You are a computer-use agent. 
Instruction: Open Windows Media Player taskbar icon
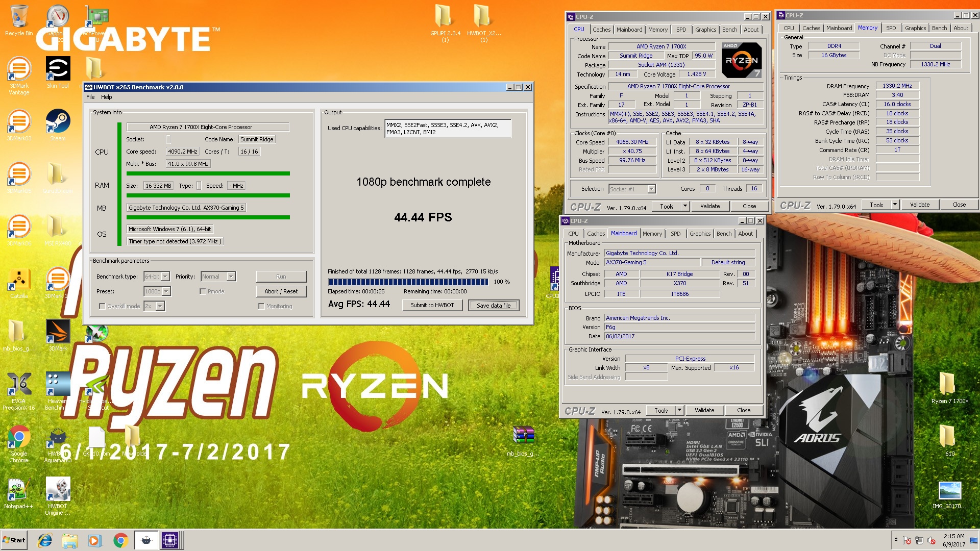(x=95, y=540)
